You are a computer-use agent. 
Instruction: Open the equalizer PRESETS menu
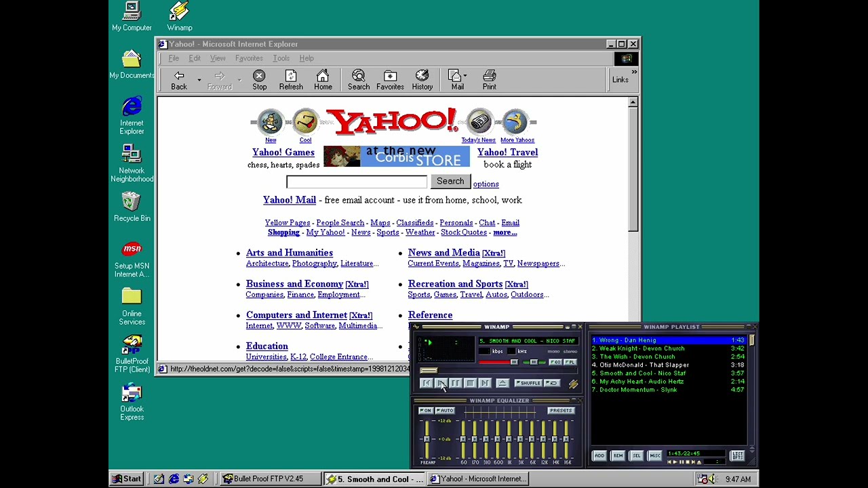pyautogui.click(x=561, y=411)
